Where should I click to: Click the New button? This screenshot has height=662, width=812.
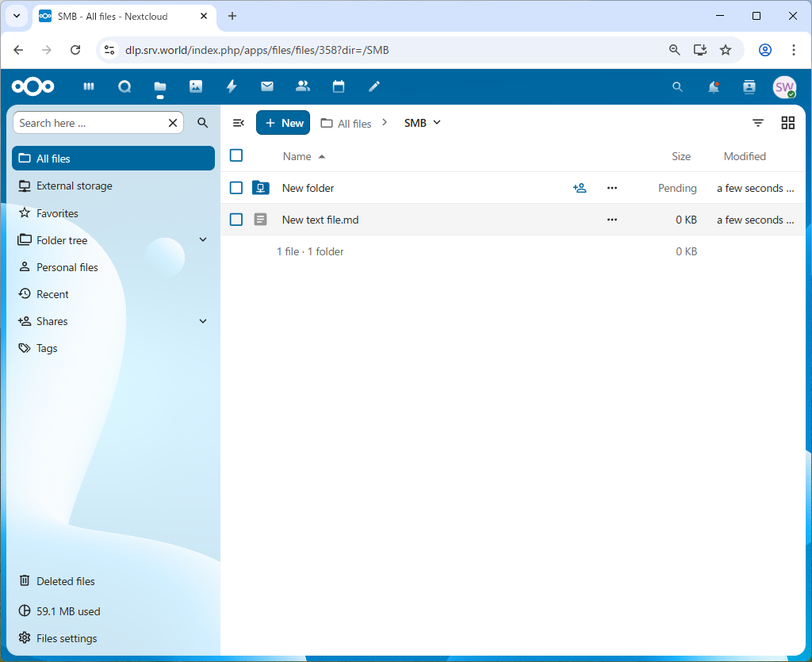[x=283, y=123]
